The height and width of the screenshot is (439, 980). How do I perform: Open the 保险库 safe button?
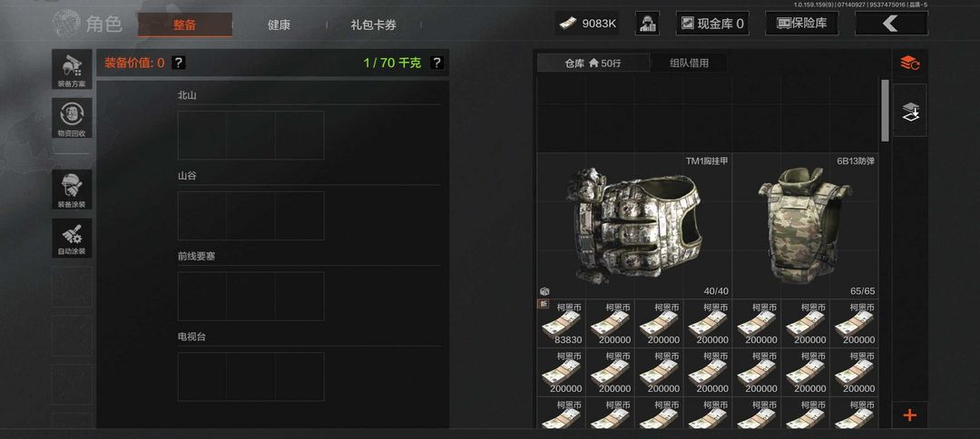click(x=802, y=24)
